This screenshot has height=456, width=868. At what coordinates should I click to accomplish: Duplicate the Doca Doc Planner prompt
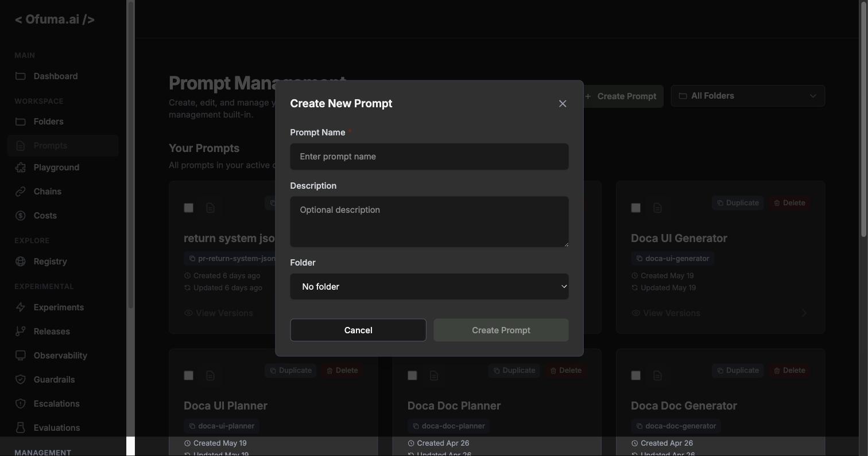click(514, 371)
